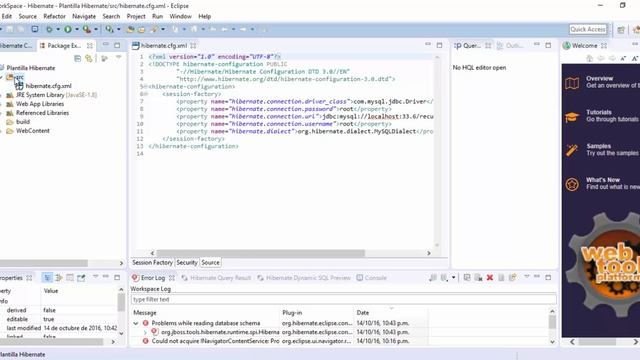Open the Edit menu
Viewport: 640px width, 360px height.
click(x=7, y=16)
